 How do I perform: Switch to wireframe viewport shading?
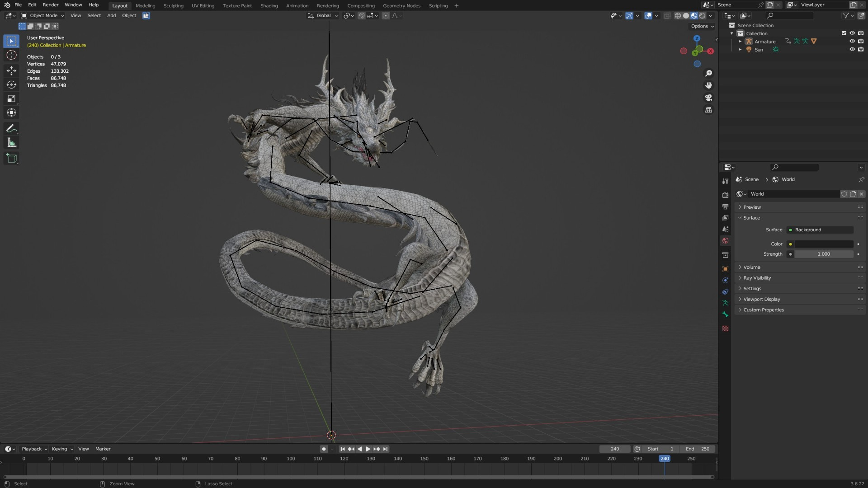678,15
